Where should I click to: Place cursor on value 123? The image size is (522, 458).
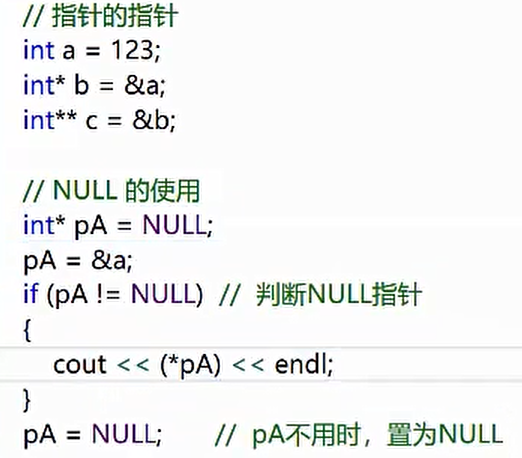(x=132, y=50)
